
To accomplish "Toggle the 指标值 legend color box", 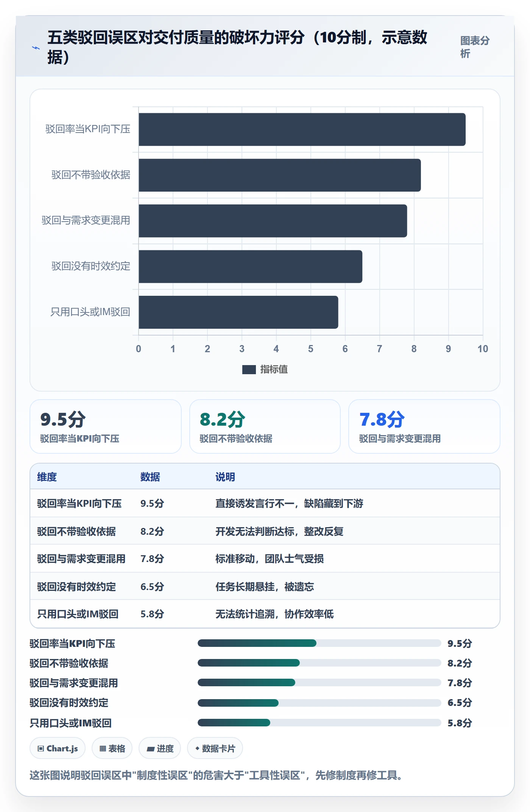I will 249,369.
